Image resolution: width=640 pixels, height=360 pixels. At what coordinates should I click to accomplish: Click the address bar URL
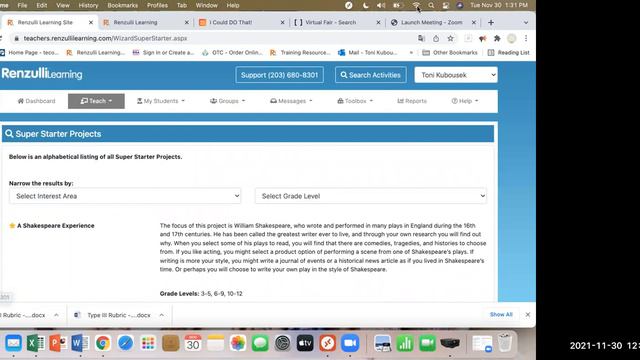(105, 38)
